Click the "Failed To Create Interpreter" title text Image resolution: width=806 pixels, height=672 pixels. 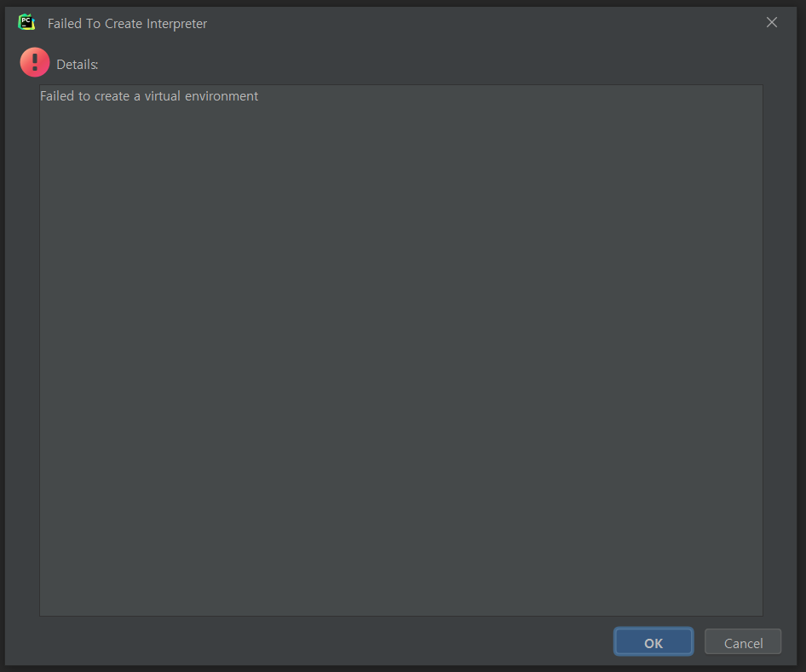coord(127,24)
